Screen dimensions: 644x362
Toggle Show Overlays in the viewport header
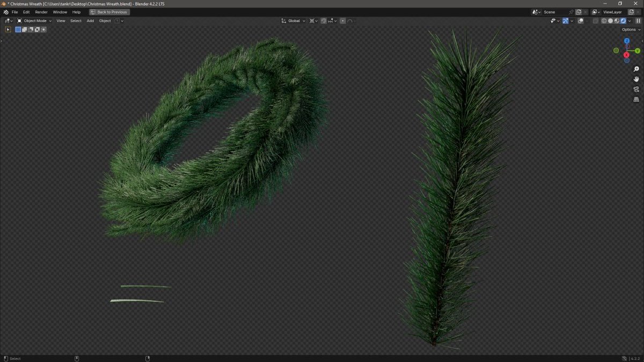(566, 20)
